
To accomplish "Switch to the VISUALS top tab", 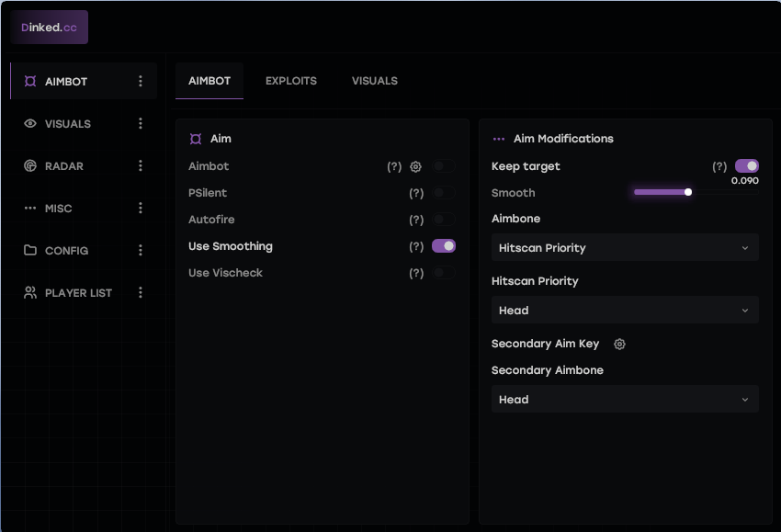I will [x=375, y=81].
